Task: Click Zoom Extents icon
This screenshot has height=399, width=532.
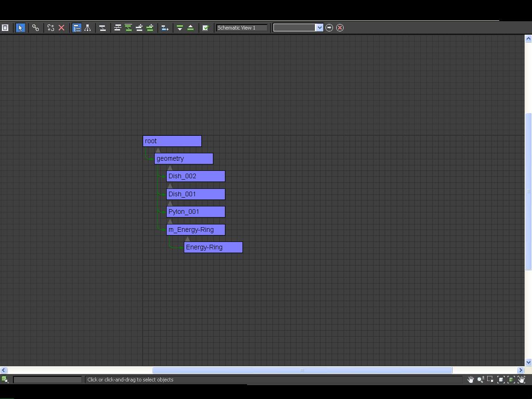Action: click(501, 380)
